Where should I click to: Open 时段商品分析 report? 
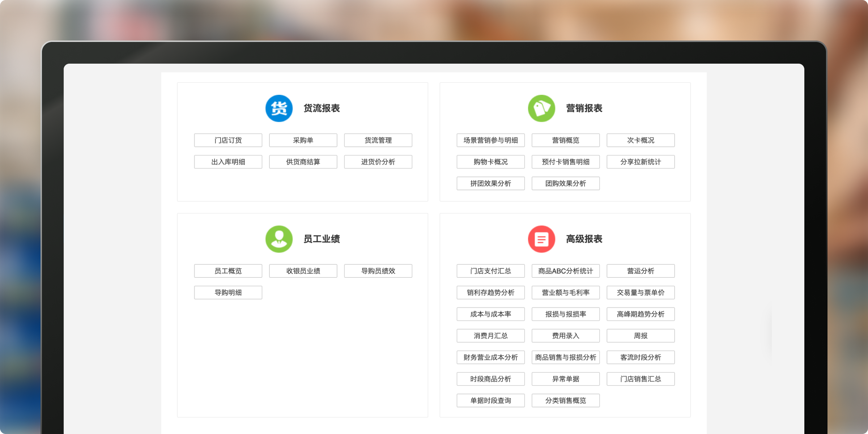(491, 379)
